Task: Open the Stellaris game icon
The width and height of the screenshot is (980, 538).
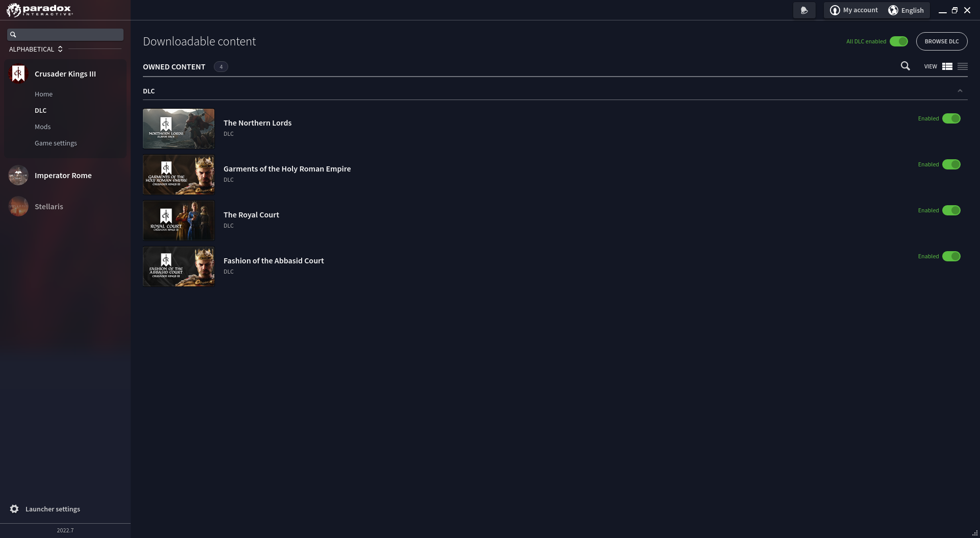Action: 18,206
